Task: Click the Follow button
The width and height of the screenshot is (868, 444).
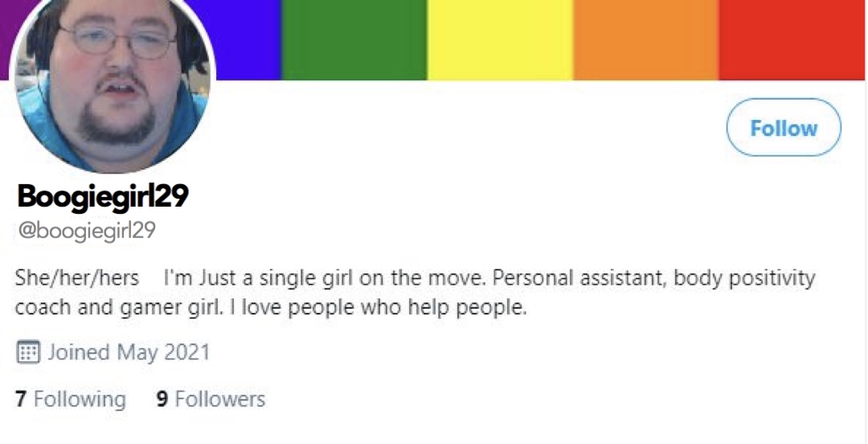Action: point(784,128)
